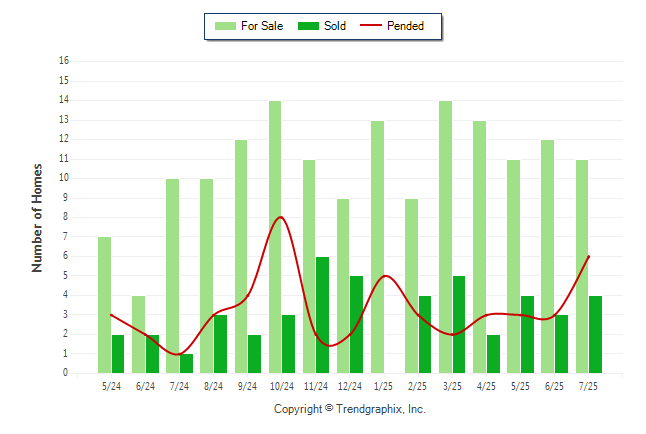
Task: Select the 11/24 For Sale bar
Action: pyautogui.click(x=309, y=266)
